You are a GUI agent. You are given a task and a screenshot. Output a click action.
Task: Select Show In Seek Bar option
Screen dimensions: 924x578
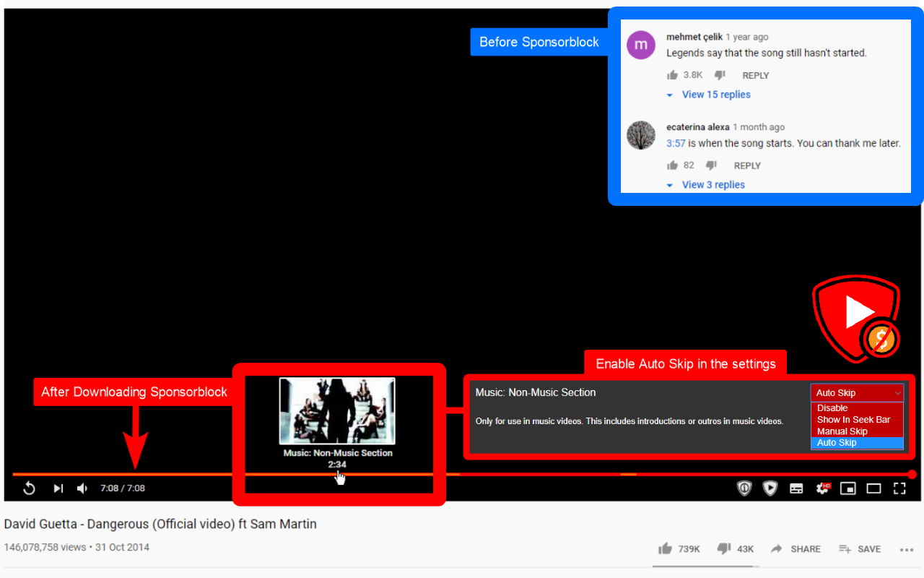pos(853,419)
